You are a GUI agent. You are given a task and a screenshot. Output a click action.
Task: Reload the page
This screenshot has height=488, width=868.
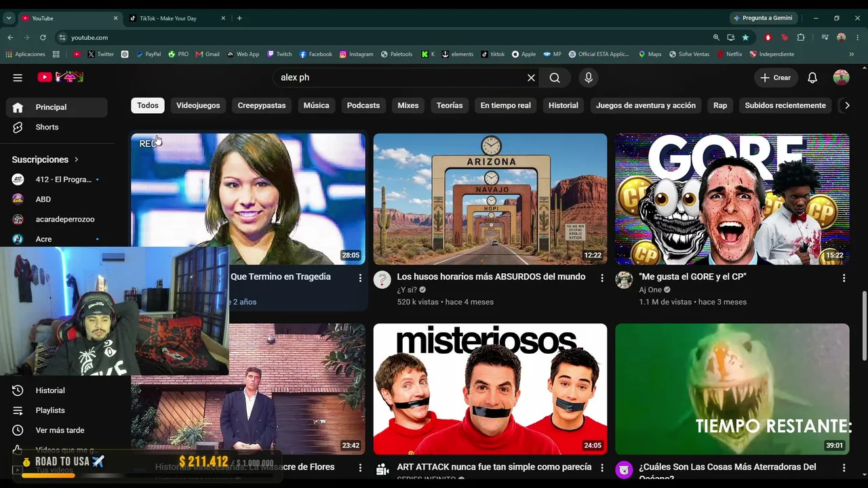[43, 37]
